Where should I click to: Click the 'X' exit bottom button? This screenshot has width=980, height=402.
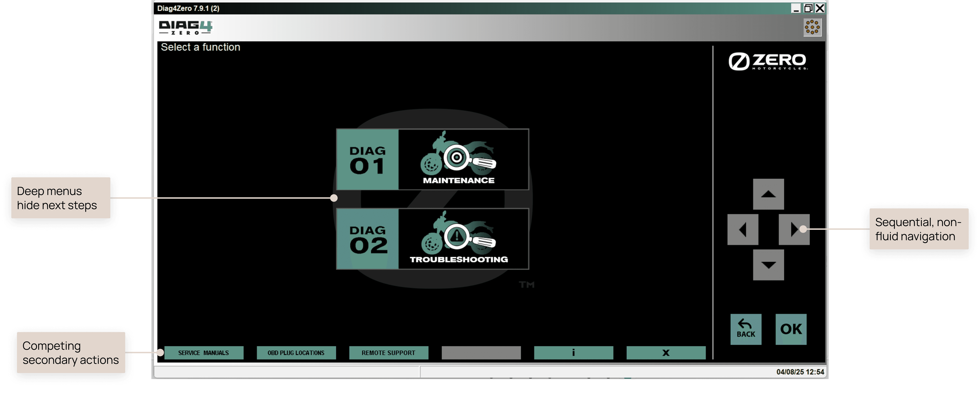[666, 353]
